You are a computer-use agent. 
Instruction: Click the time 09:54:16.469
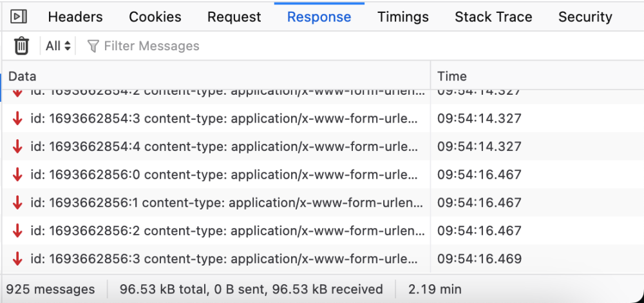pyautogui.click(x=479, y=259)
